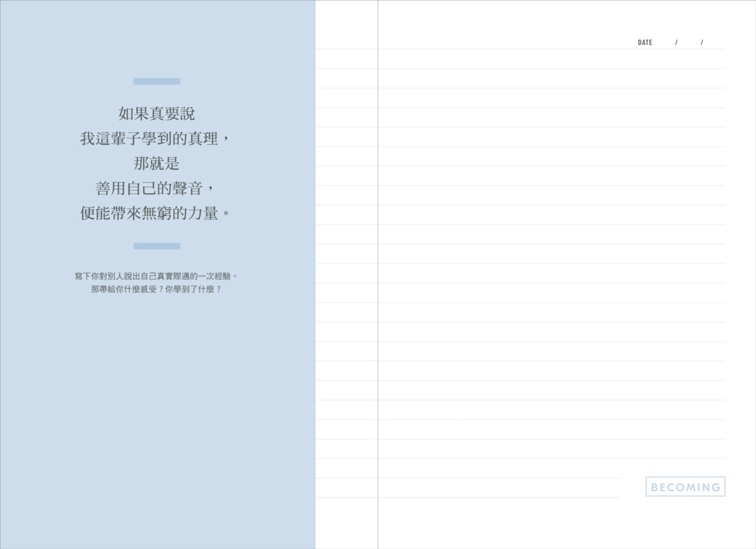The image size is (756, 549).
Task: Click the line "如果真要說"
Action: pyautogui.click(x=157, y=114)
